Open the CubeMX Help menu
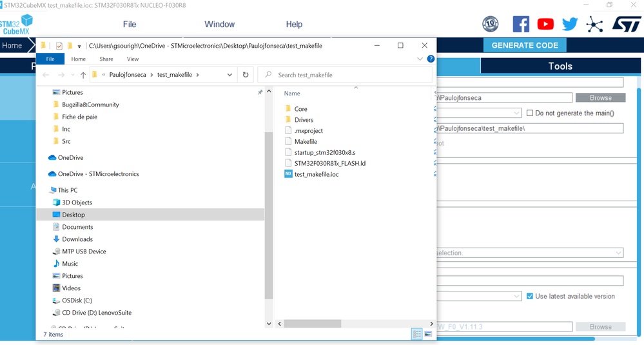This screenshot has width=644, height=345. (294, 25)
